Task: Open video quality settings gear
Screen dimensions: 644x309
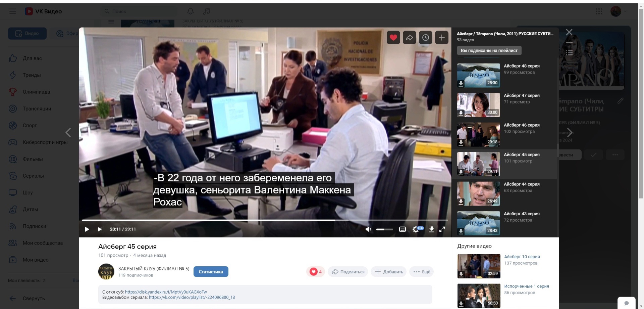Action: click(x=416, y=229)
